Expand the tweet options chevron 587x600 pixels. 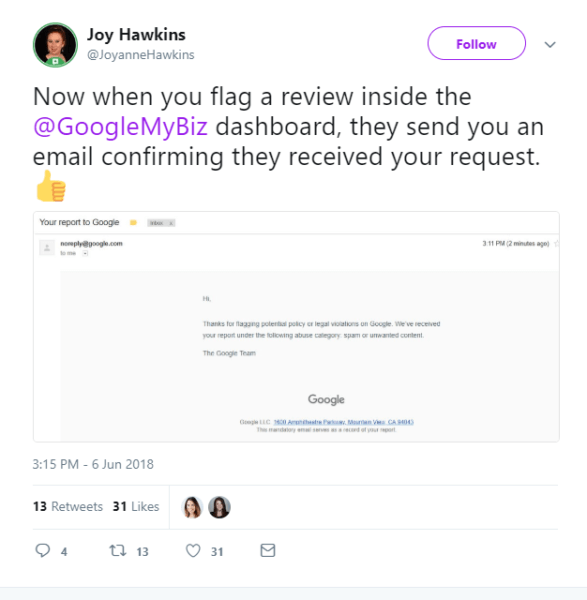(x=550, y=44)
